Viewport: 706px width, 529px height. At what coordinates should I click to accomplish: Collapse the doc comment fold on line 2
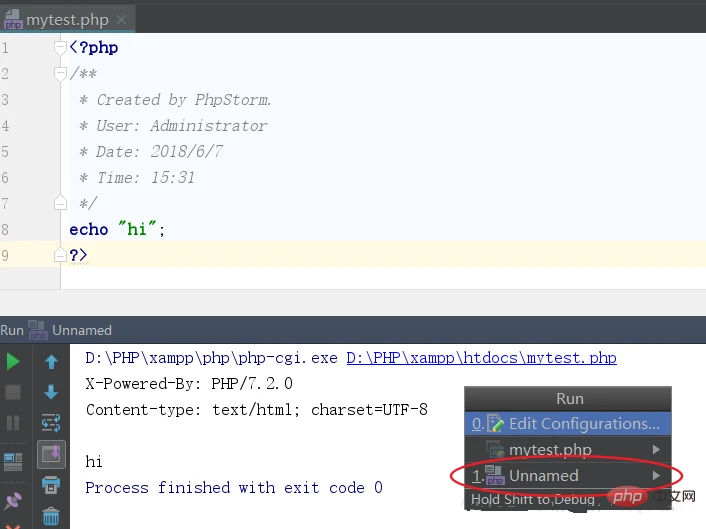pos(63,74)
